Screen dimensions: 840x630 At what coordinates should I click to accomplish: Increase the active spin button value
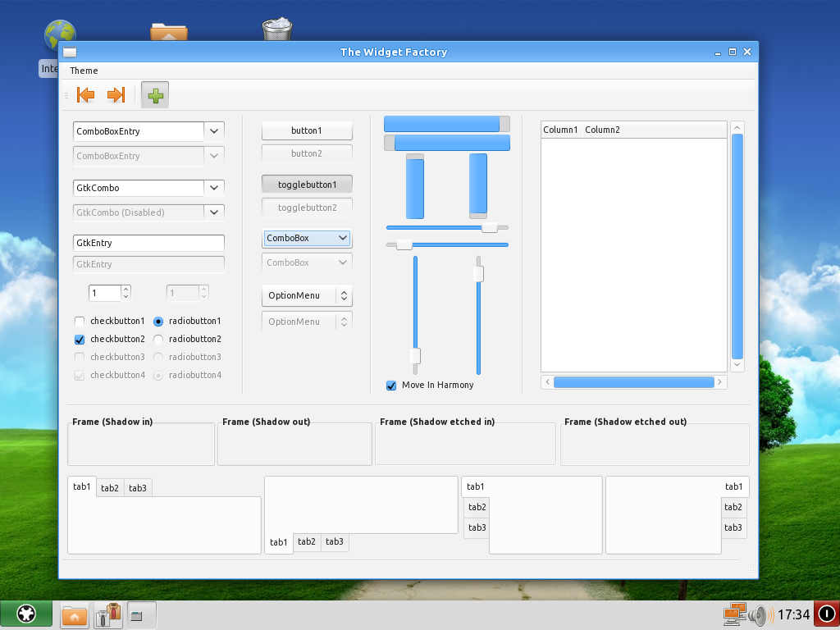point(126,289)
